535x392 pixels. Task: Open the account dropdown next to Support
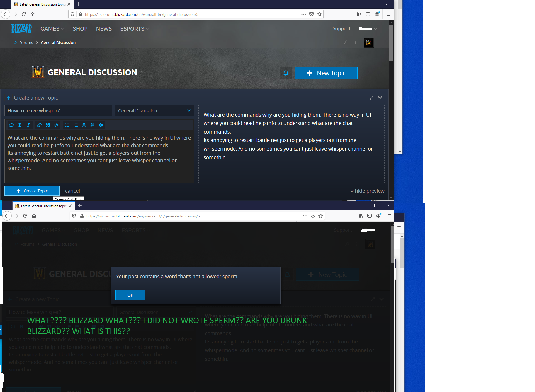368,28
